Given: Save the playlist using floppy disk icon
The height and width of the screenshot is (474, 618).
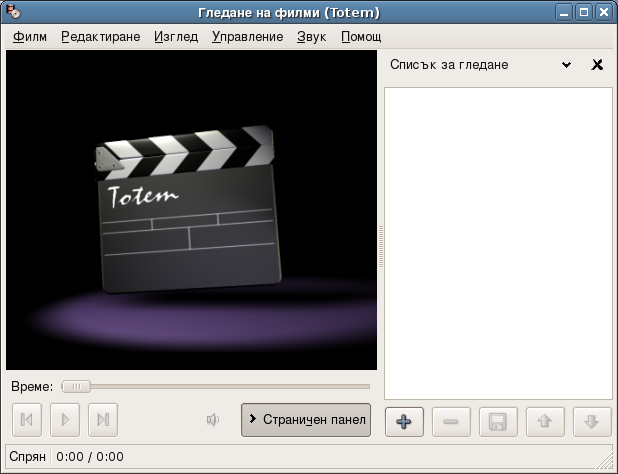Looking at the screenshot, I should pos(497,421).
